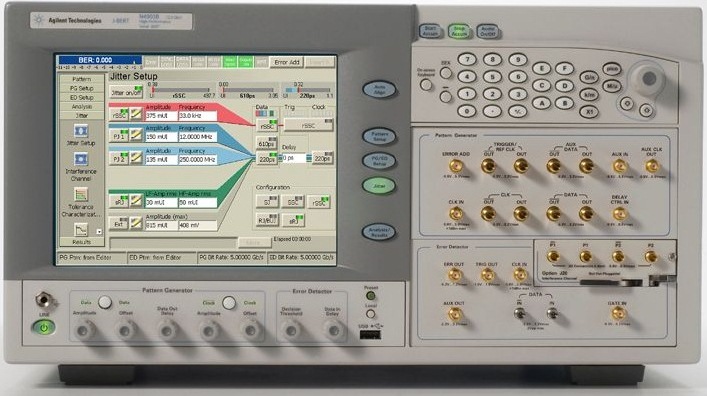Expand the Results section in the sidebar

pos(82,242)
